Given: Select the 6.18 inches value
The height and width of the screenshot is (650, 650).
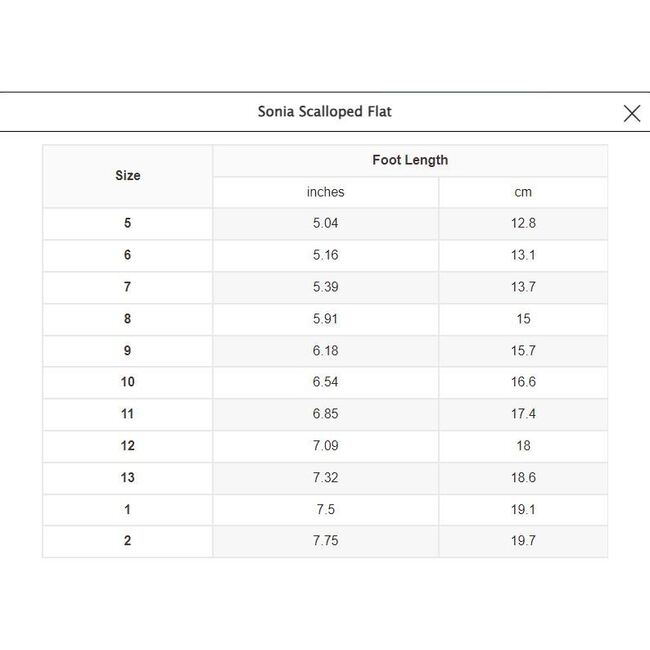Looking at the screenshot, I should (325, 350).
